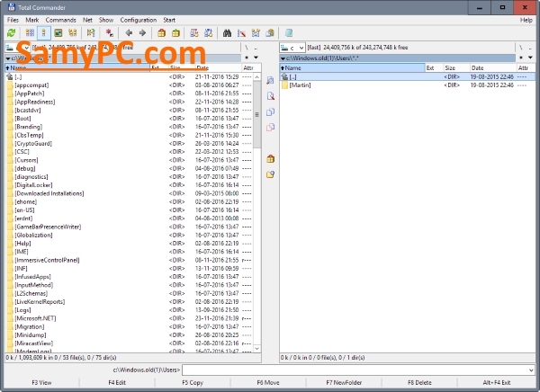540x392 pixels.
Task: Click the F7 NewFolder button
Action: pyautogui.click(x=344, y=383)
